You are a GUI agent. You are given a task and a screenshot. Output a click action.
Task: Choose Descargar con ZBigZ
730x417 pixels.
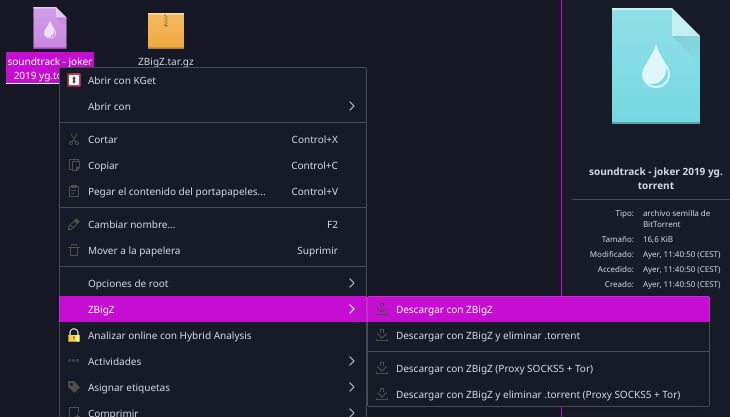click(x=539, y=309)
